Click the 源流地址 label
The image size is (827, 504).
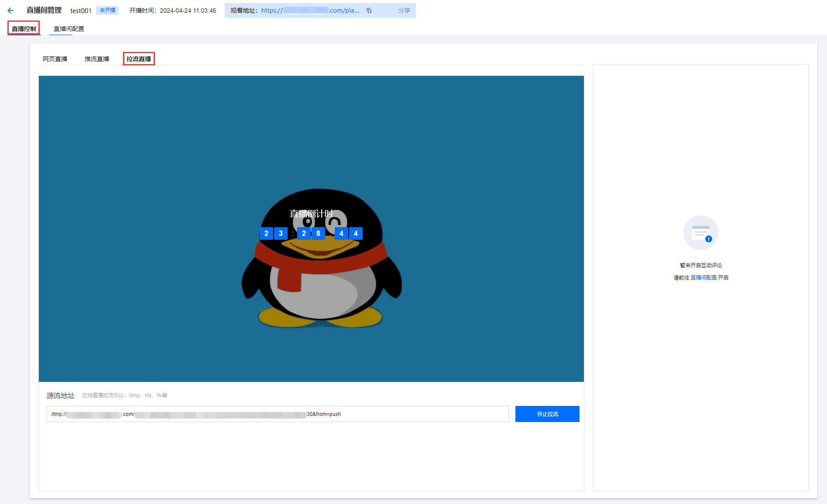tap(61, 395)
